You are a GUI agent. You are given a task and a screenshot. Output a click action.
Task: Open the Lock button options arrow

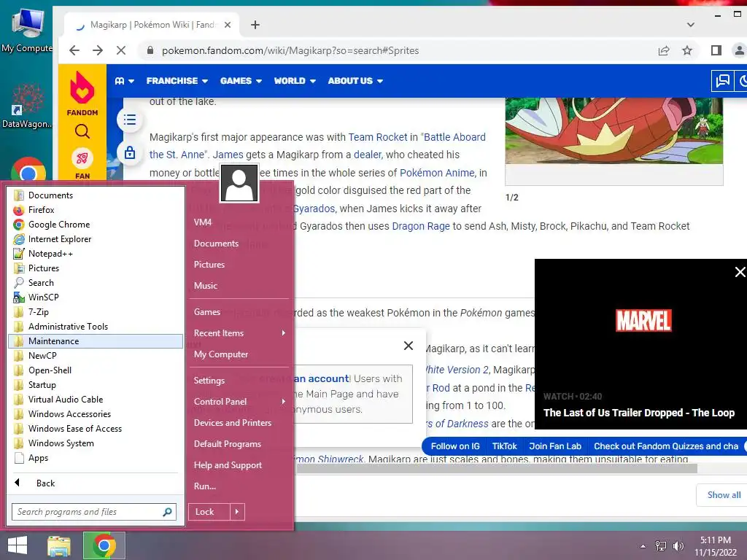tap(237, 512)
